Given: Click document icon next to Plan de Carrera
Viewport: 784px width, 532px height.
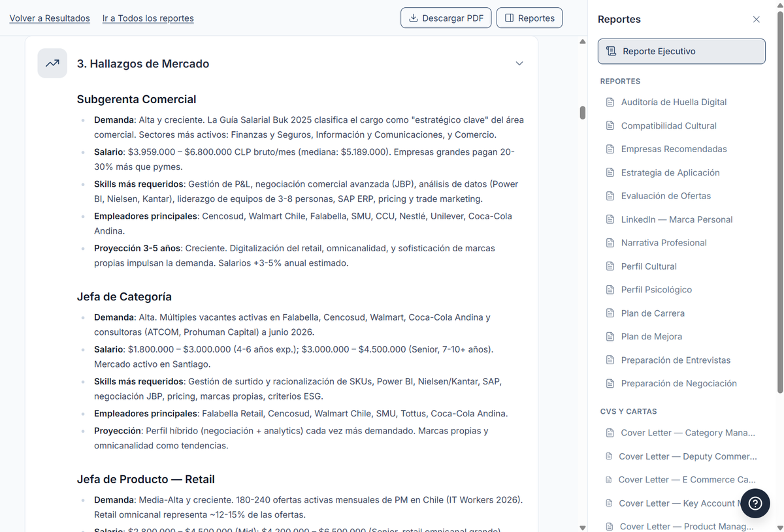Looking at the screenshot, I should (x=610, y=313).
